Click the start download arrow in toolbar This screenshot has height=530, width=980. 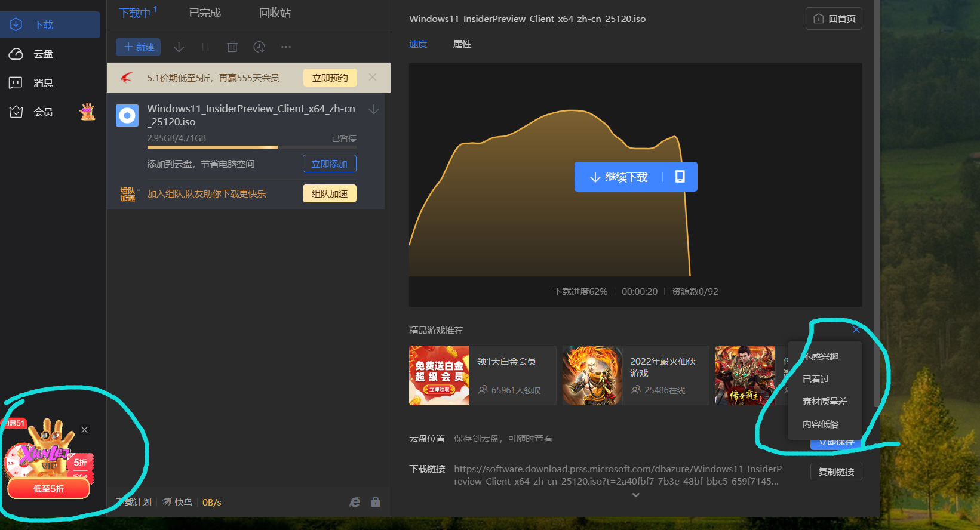(179, 47)
